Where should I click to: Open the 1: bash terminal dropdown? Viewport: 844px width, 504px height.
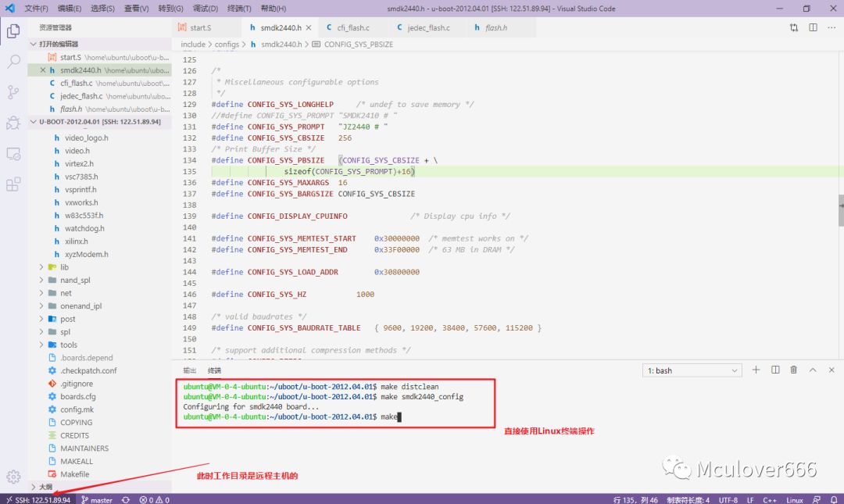(x=691, y=370)
